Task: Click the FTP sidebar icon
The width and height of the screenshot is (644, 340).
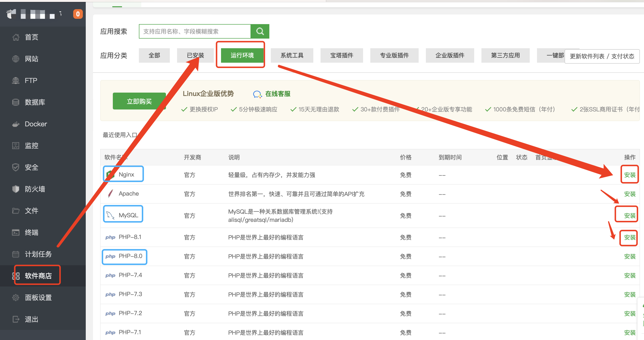Action: click(16, 80)
